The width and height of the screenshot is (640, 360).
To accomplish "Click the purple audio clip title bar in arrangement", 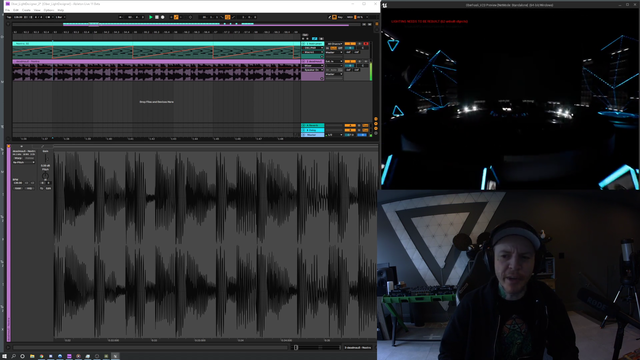I will 156,61.
